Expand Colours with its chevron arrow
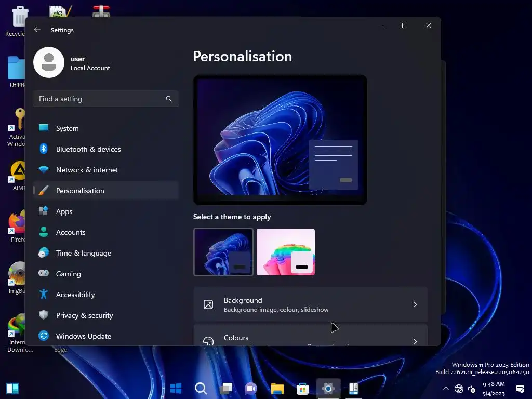This screenshot has height=399, width=532. (x=415, y=341)
